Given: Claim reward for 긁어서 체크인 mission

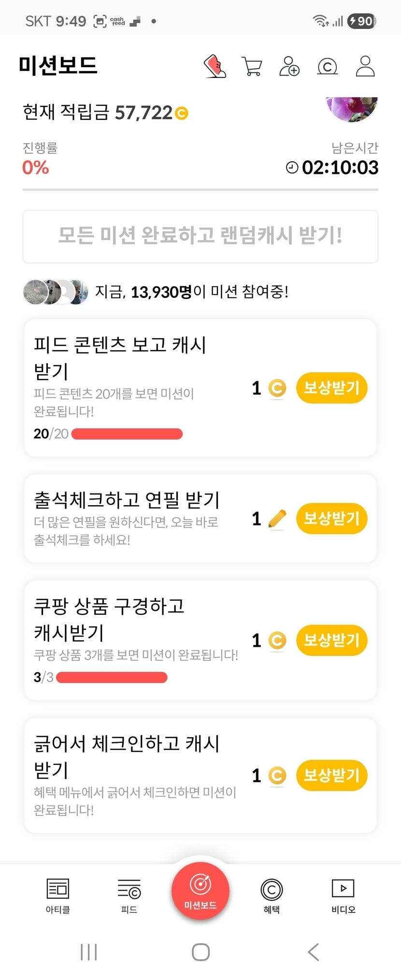Looking at the screenshot, I should (331, 776).
